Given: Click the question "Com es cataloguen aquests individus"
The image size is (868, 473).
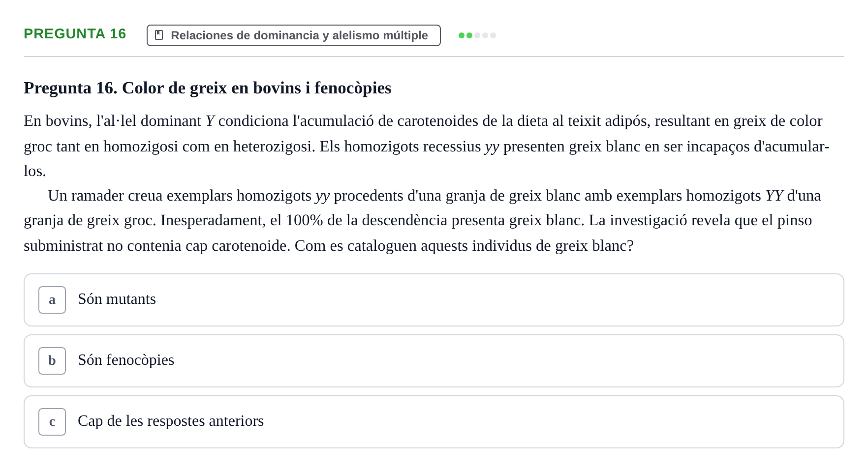Looking at the screenshot, I should pyautogui.click(x=464, y=245).
